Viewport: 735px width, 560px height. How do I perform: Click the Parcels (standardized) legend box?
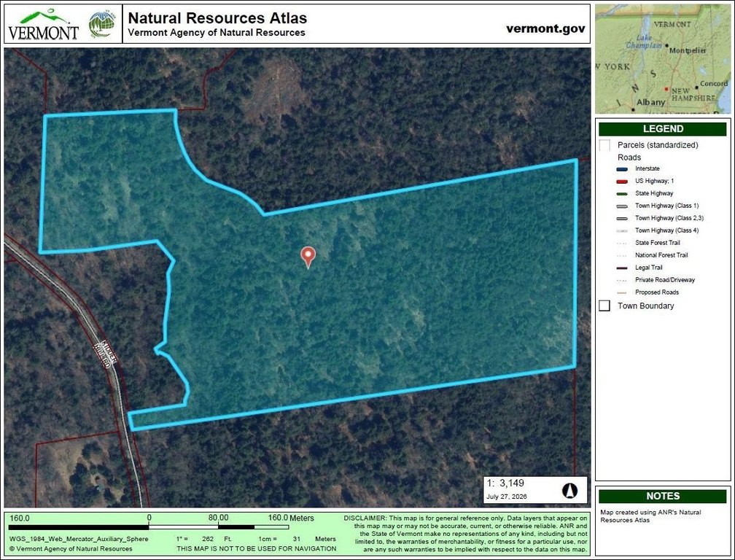pos(604,145)
